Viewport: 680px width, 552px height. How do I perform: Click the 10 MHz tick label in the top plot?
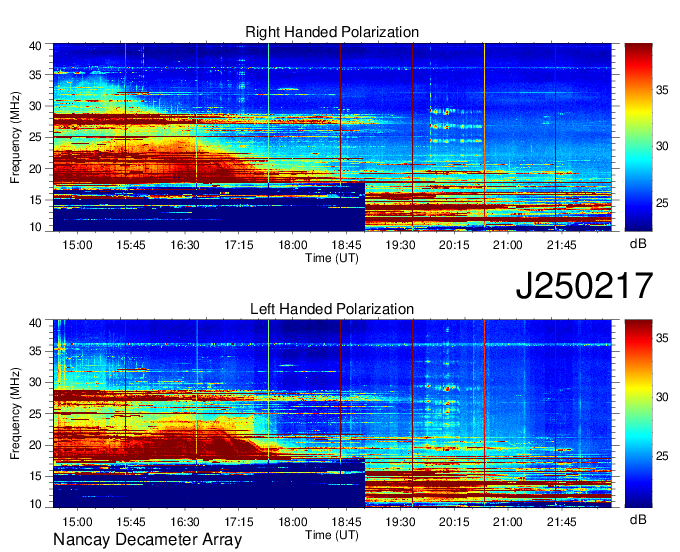pos(35,227)
